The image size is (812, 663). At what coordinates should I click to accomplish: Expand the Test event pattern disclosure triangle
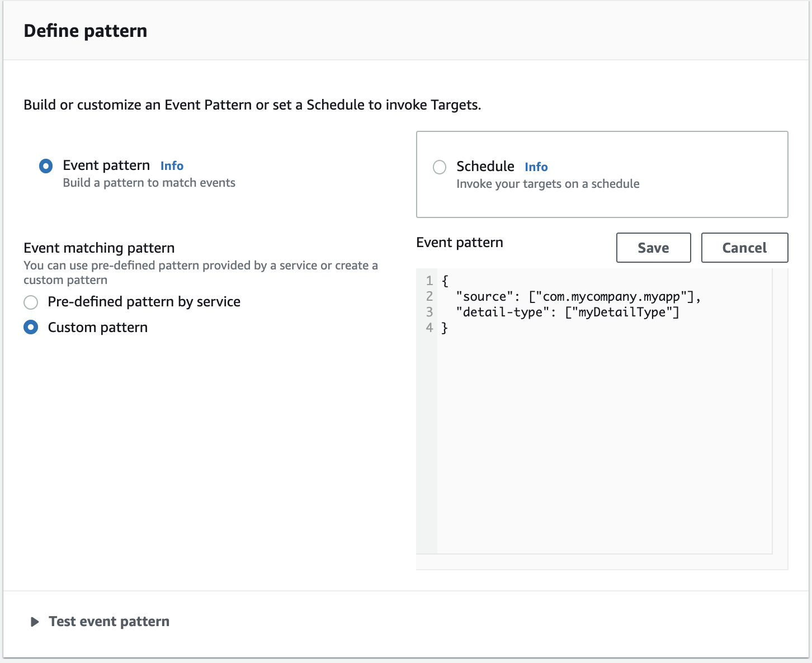(35, 622)
